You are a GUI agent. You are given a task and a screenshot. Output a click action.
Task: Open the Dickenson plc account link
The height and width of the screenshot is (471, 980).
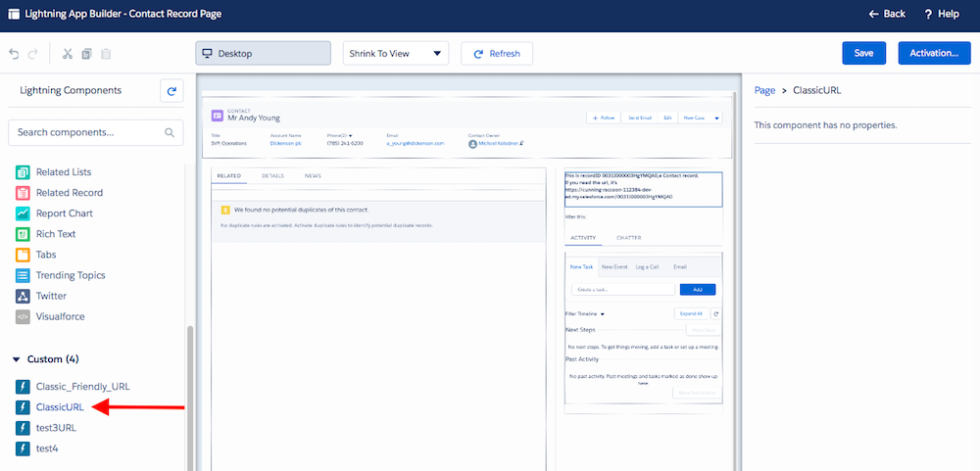click(x=285, y=143)
